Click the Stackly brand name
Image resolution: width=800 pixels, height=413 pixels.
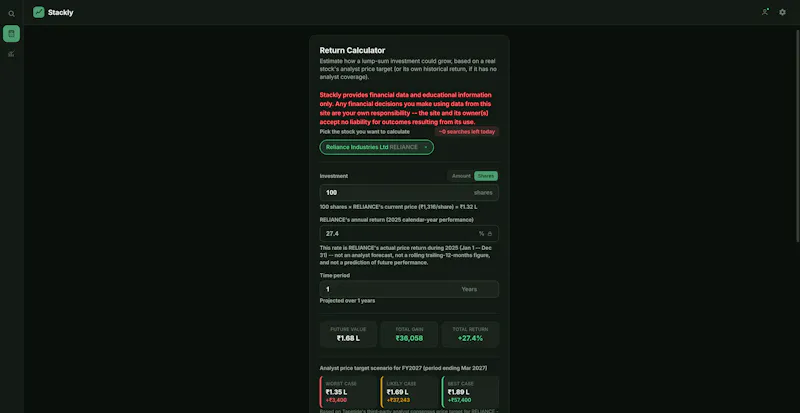(61, 13)
